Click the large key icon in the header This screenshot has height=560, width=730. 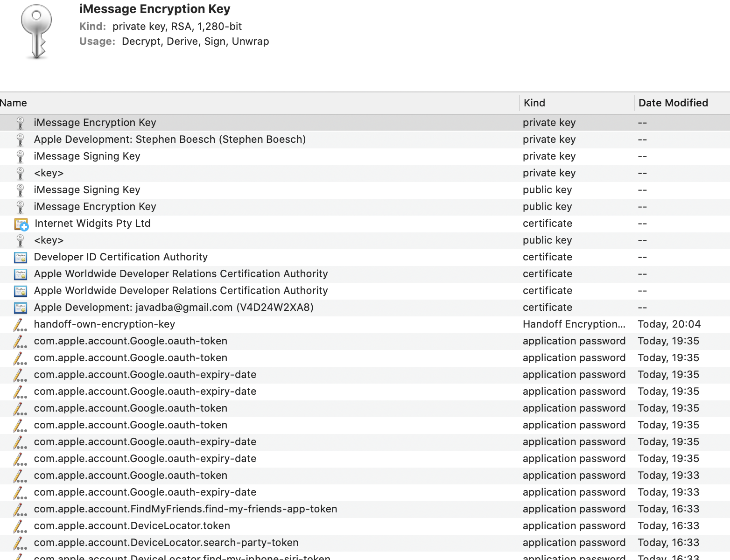coord(36,32)
